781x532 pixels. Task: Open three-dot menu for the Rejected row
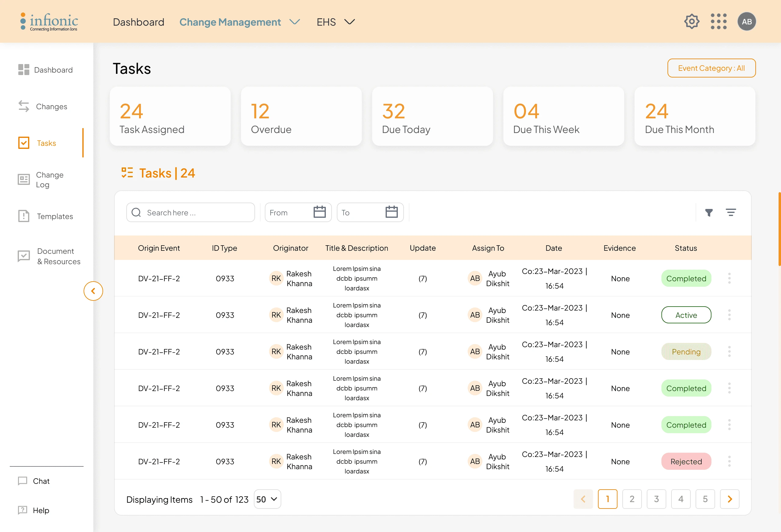pos(729,461)
